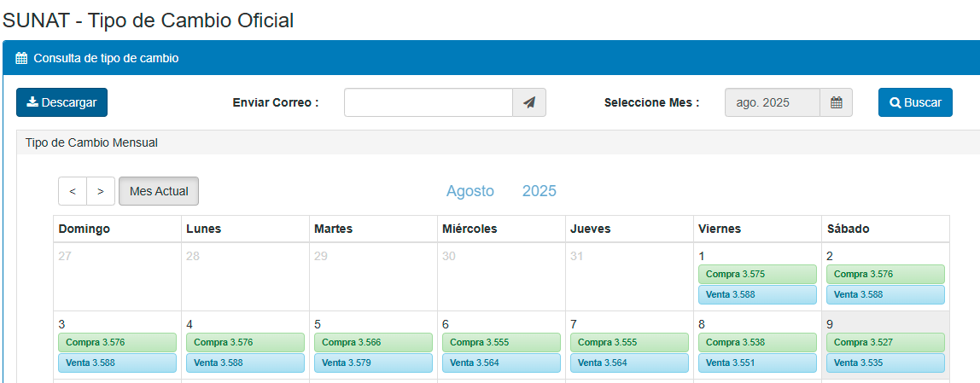Click the Agosto month title
The image size is (980, 383).
(x=470, y=191)
